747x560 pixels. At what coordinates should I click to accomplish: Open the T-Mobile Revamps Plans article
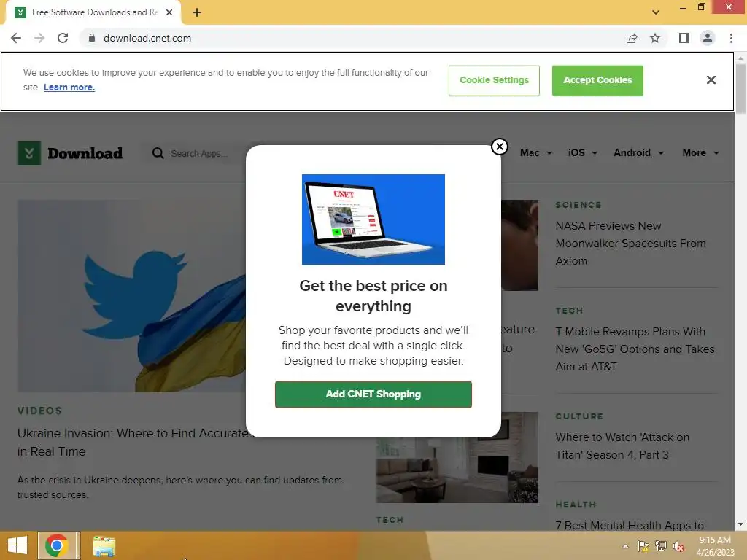tap(635, 349)
